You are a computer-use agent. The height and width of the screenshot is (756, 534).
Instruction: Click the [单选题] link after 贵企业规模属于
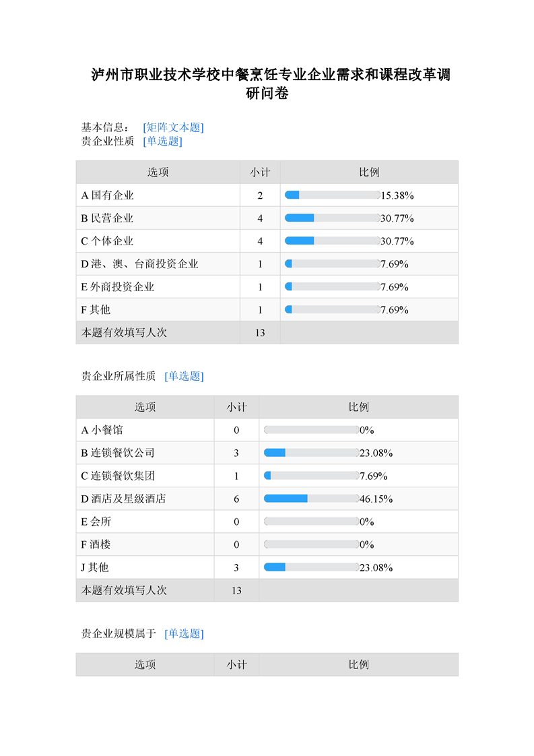[184, 633]
